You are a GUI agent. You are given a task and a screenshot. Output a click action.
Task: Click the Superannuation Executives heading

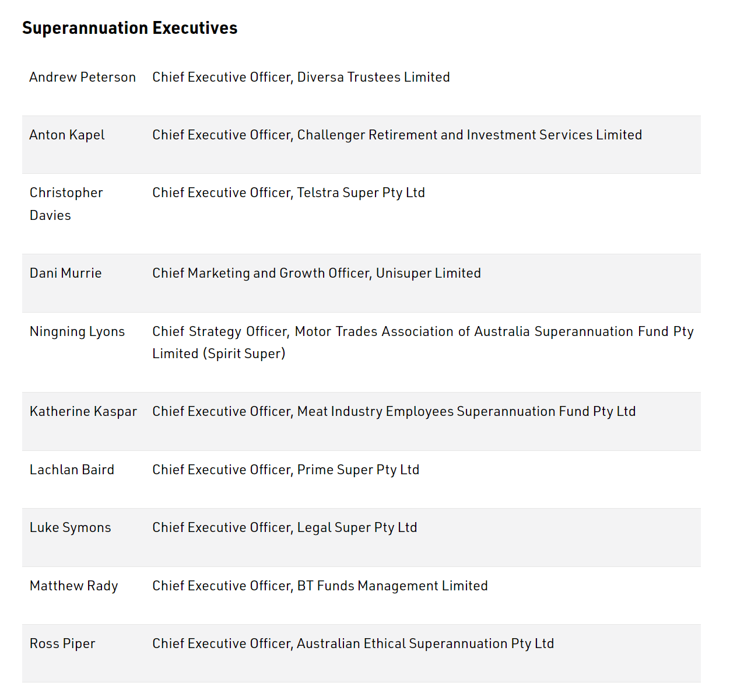[129, 28]
